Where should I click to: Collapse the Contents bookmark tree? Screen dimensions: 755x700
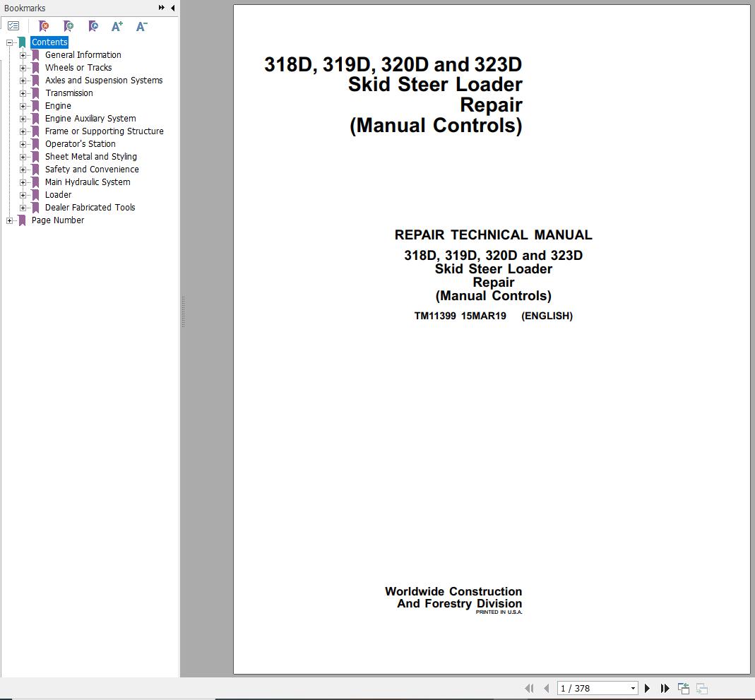click(10, 42)
